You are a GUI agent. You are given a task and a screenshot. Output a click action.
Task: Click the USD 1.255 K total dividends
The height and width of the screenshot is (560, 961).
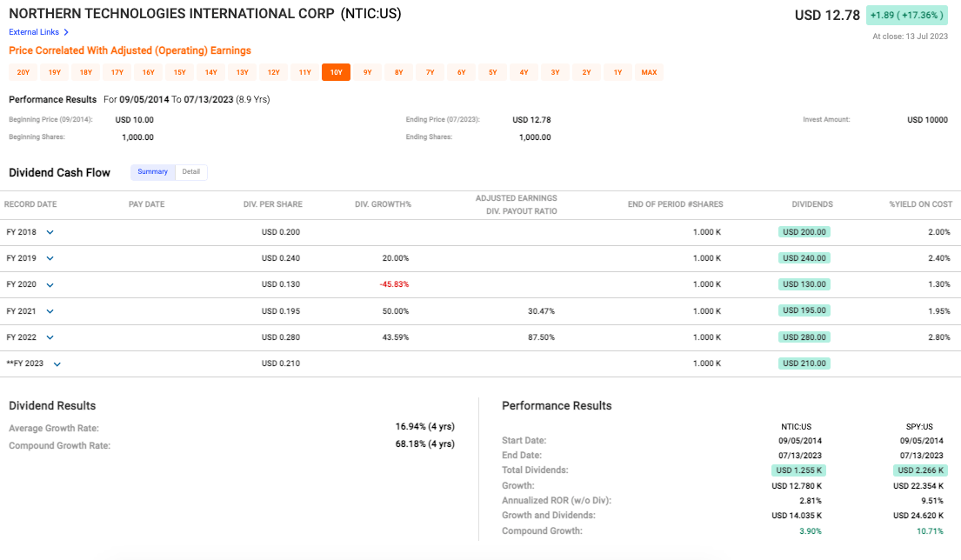[798, 470]
